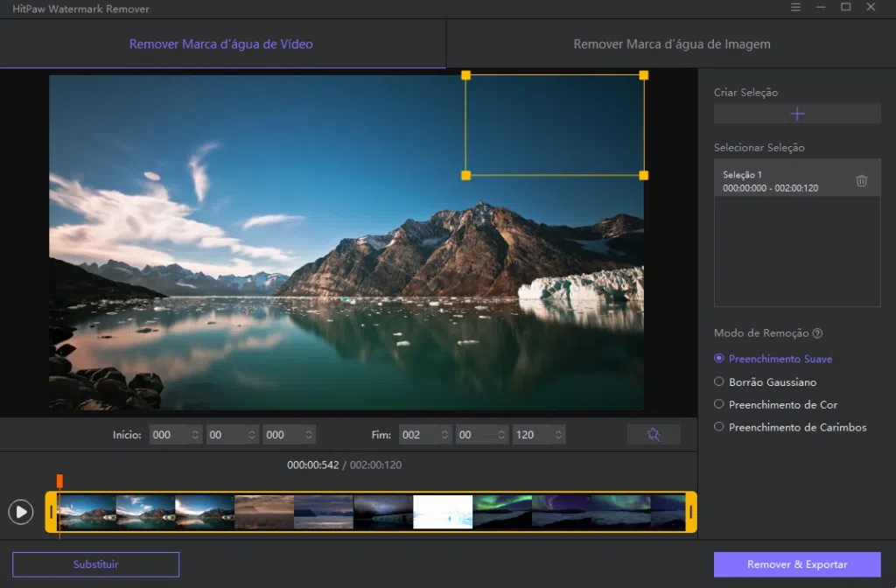Adjust Início minutes stepper arrows
The width and height of the screenshot is (896, 588).
(251, 435)
